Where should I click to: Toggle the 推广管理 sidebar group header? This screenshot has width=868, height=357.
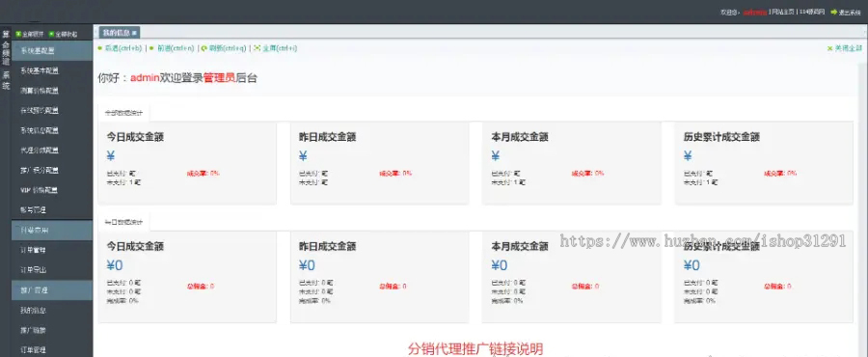[x=52, y=290]
